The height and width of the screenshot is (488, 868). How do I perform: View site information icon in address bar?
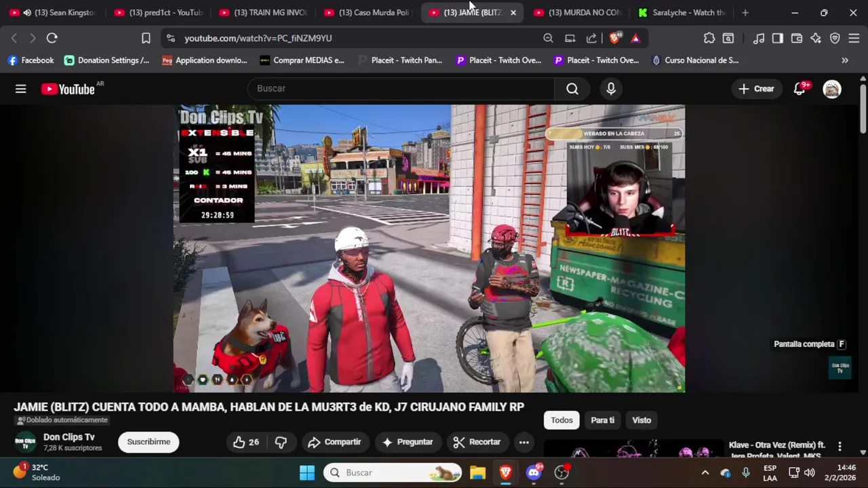coord(170,38)
